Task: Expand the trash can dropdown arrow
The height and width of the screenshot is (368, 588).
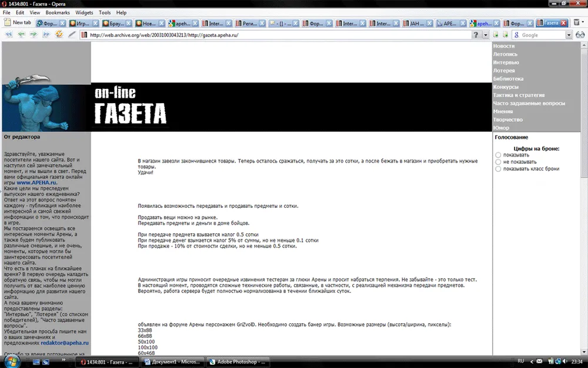Action: coord(583,22)
